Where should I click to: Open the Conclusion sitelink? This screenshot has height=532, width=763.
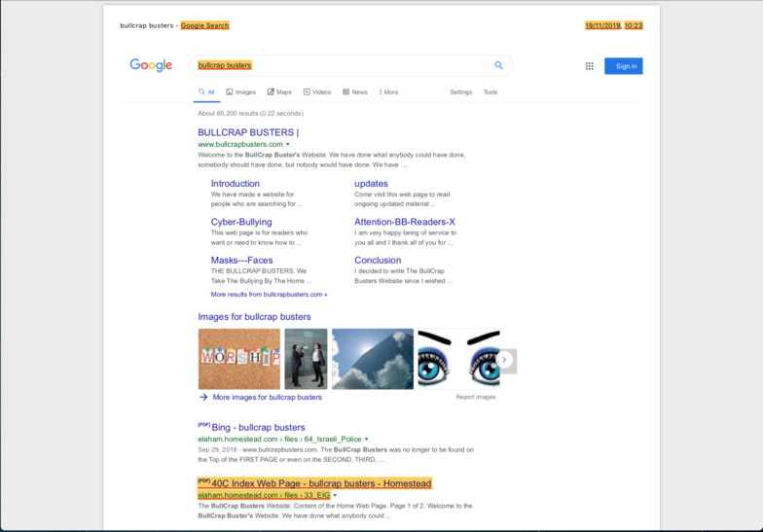(x=378, y=261)
